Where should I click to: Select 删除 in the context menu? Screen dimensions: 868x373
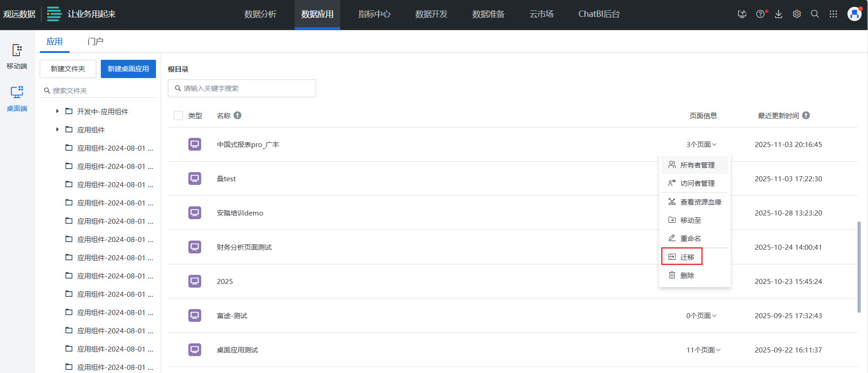pyautogui.click(x=682, y=275)
